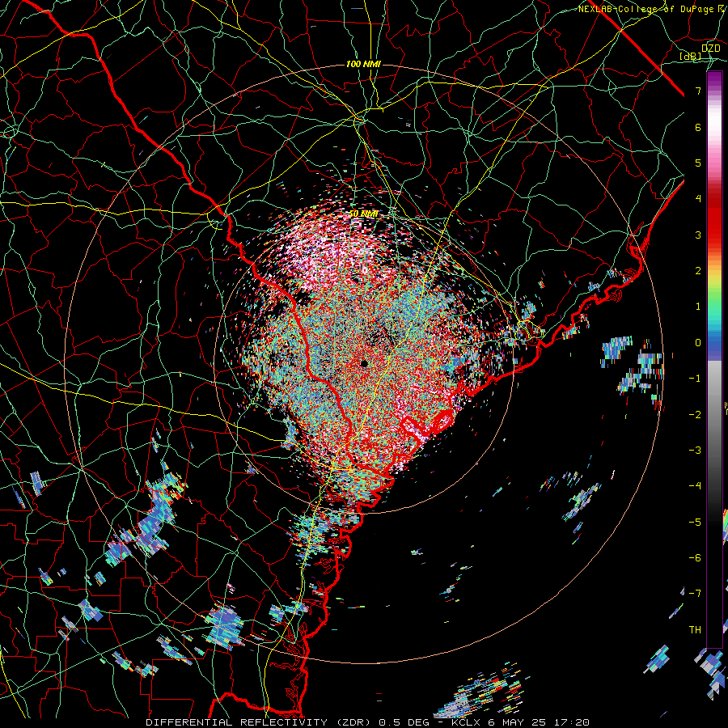The width and height of the screenshot is (728, 728).
Task: Click the legend value "6"
Action: 698,127
